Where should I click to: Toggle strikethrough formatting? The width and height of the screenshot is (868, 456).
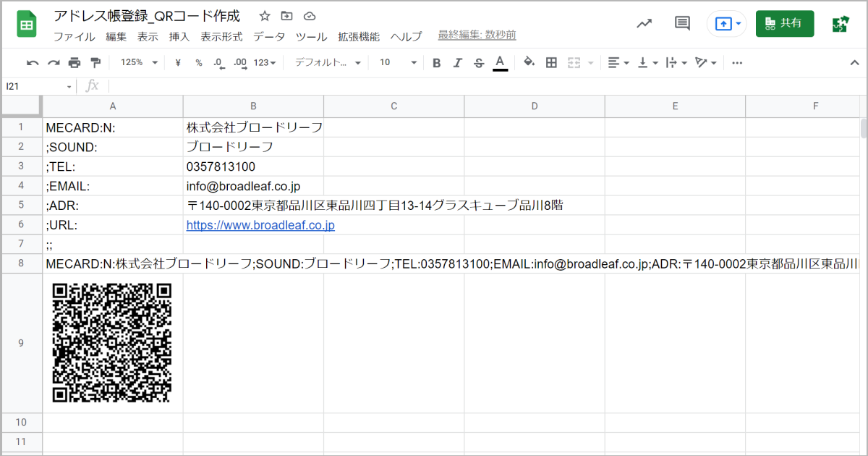point(478,63)
